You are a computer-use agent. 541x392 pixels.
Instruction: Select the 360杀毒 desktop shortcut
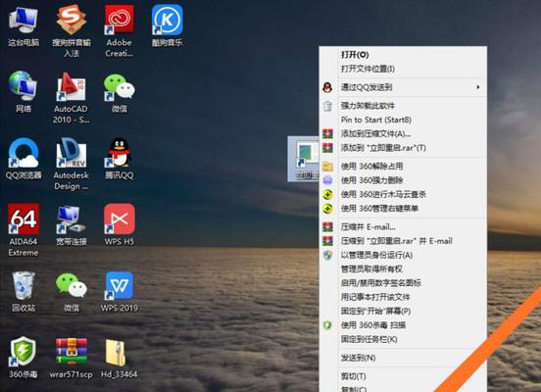click(x=23, y=358)
